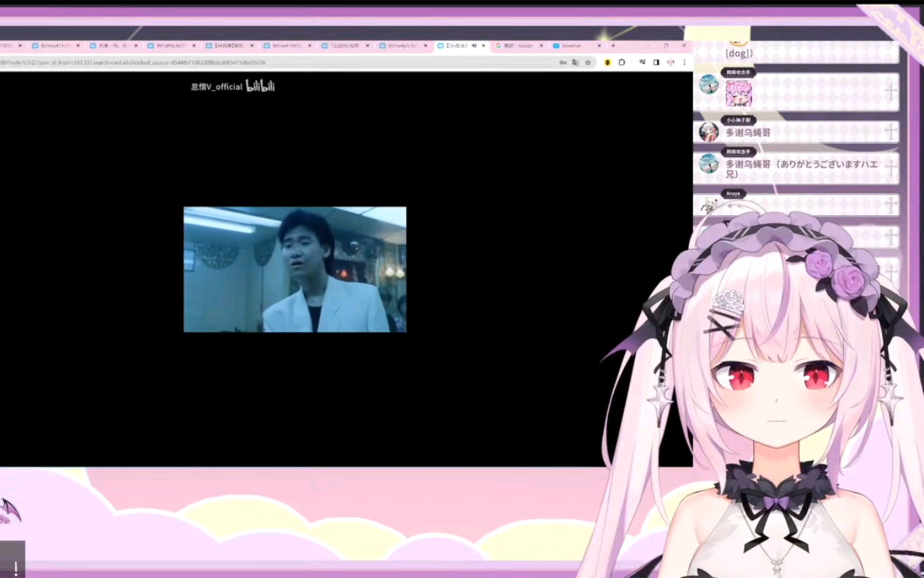
Task: Click the chat avatar beside 多谢乌蝇哥 message
Action: tap(709, 132)
